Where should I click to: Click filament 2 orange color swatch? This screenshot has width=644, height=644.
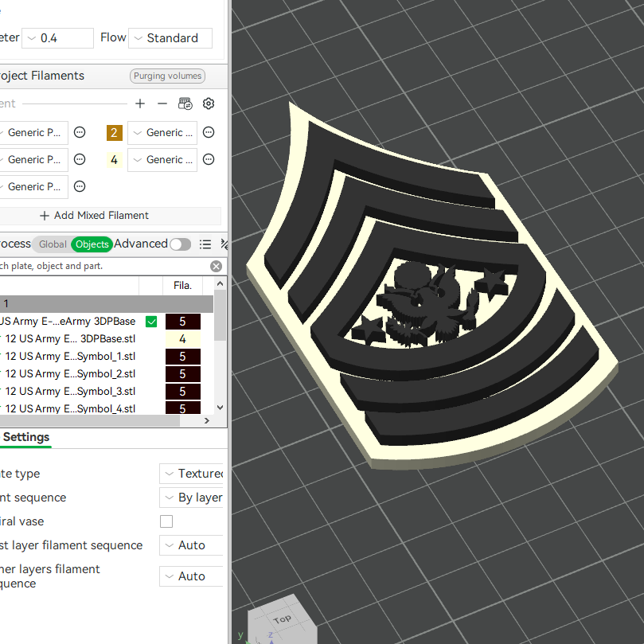[114, 133]
